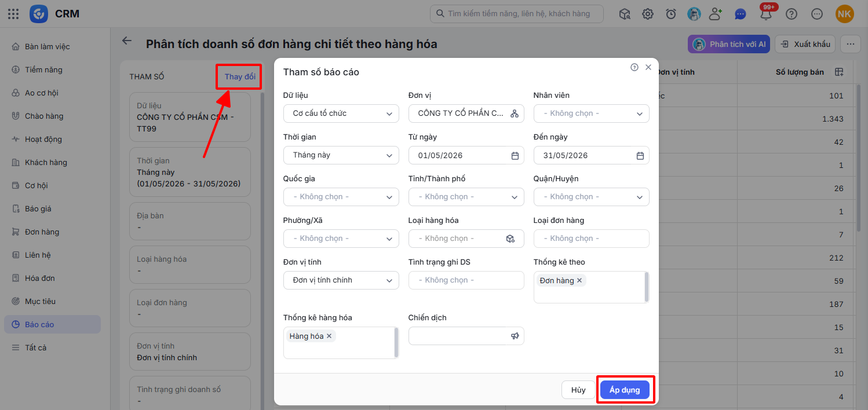This screenshot has height=410, width=868.
Task: Click the Hủy button
Action: click(x=578, y=390)
